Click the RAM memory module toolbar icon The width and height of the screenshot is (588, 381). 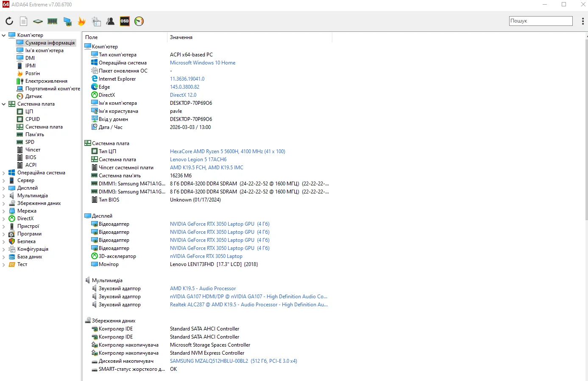coord(53,21)
